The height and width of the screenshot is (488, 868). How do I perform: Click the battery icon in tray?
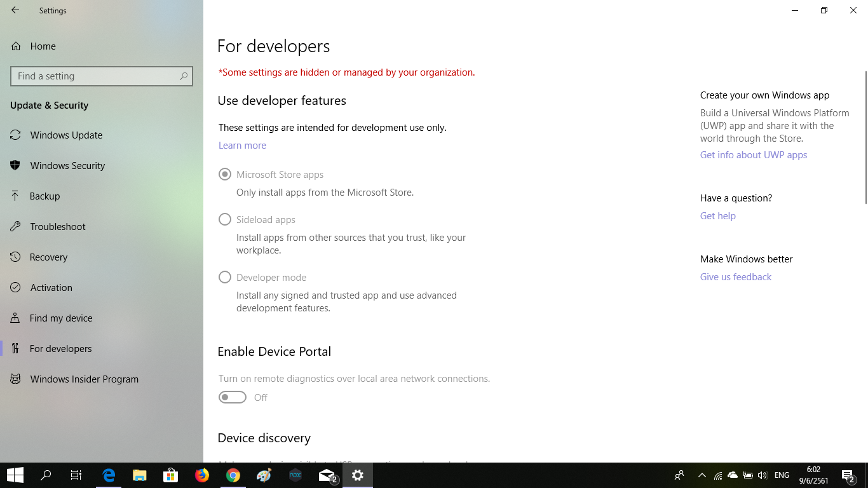pos(748,475)
